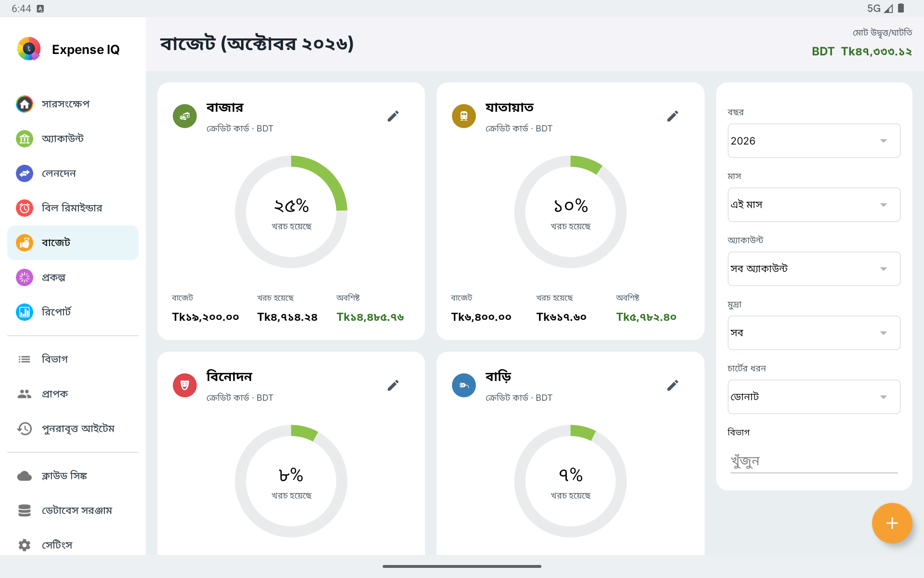
Task: Tap the orange add budget plus button
Action: click(892, 523)
